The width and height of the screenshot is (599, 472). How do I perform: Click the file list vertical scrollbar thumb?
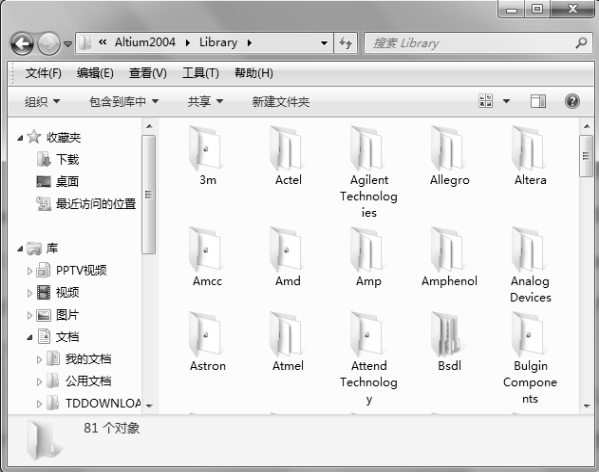coord(586,156)
